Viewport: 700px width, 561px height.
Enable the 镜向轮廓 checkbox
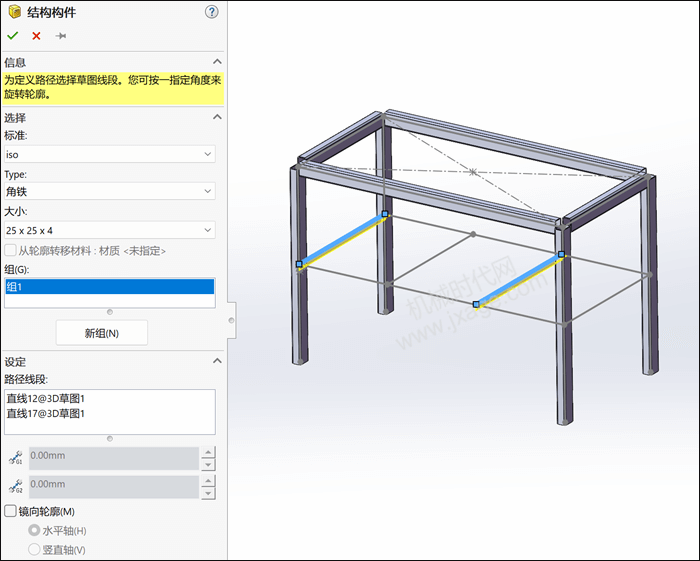pyautogui.click(x=10, y=511)
